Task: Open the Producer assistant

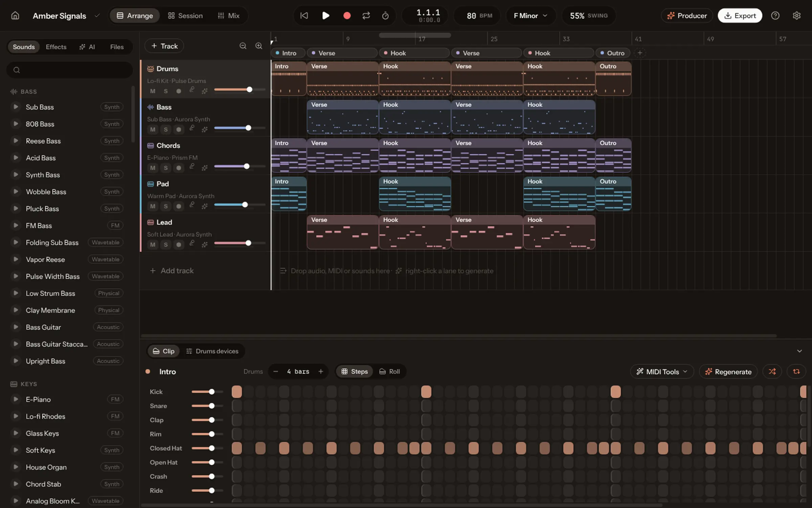Action: coord(687,16)
